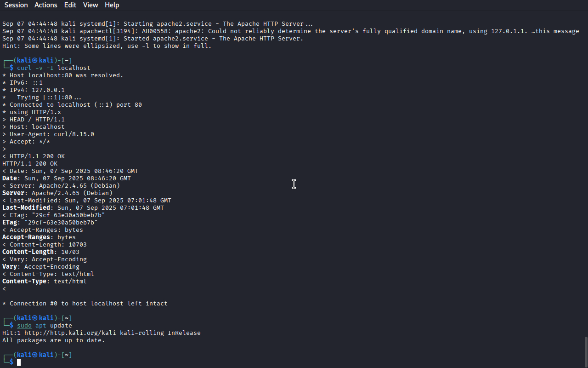Click the Hint lines were ellipsized message

pos(107,46)
